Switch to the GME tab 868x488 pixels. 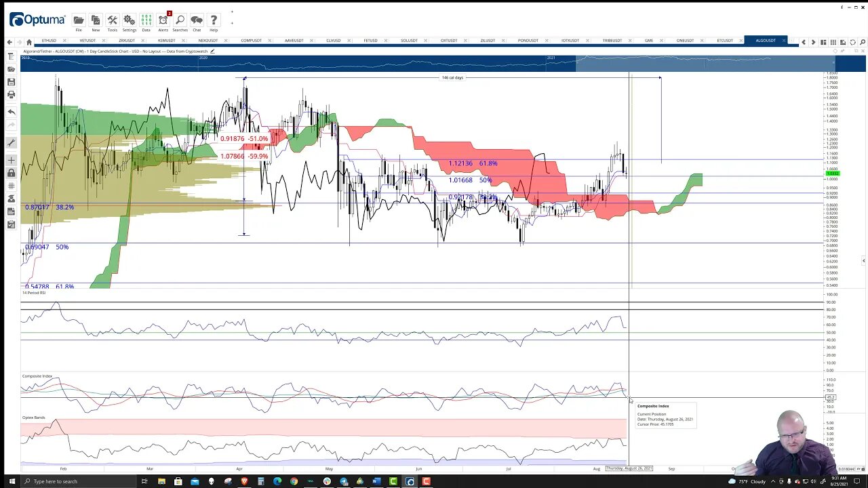(649, 41)
